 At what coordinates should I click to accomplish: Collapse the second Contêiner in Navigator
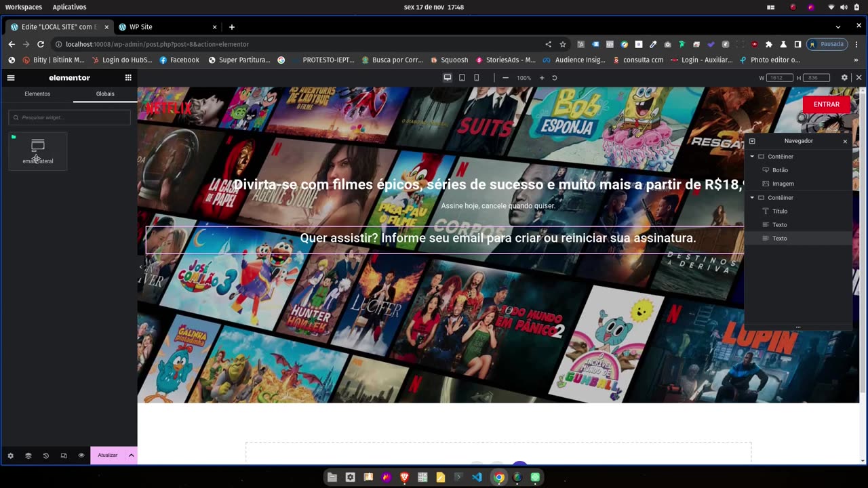752,198
